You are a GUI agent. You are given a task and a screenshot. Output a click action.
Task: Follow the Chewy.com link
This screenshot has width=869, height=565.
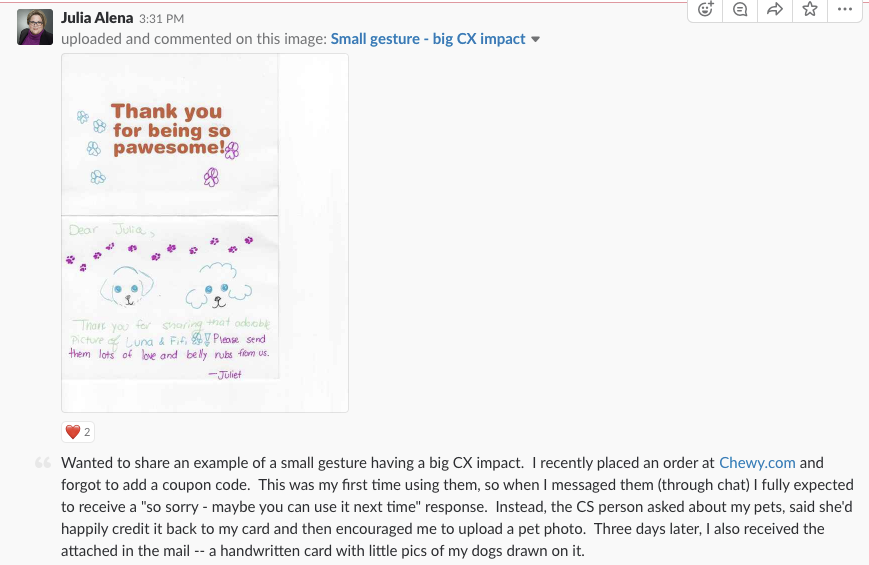(755, 463)
